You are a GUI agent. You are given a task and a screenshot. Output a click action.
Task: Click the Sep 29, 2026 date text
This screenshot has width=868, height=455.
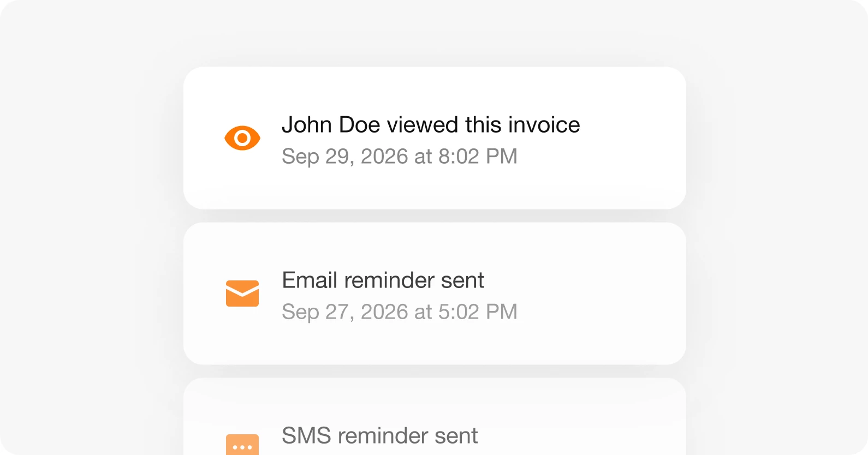[x=345, y=157]
